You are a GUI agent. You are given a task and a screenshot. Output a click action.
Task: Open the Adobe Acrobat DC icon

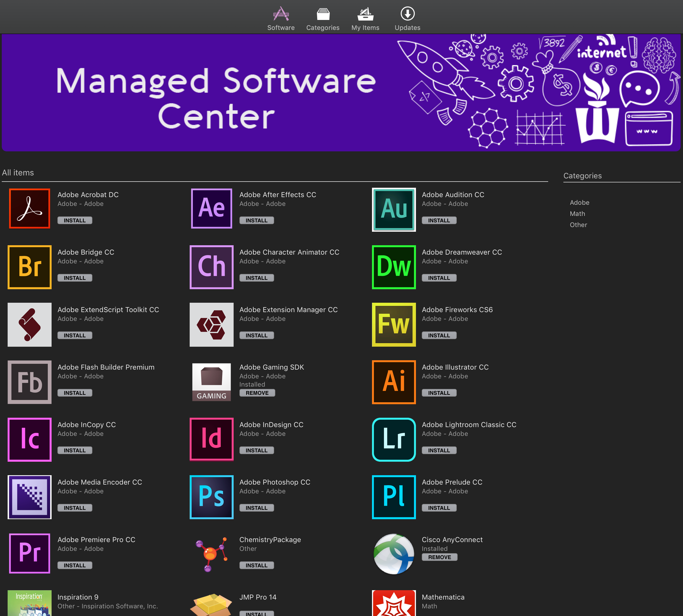[x=29, y=208]
